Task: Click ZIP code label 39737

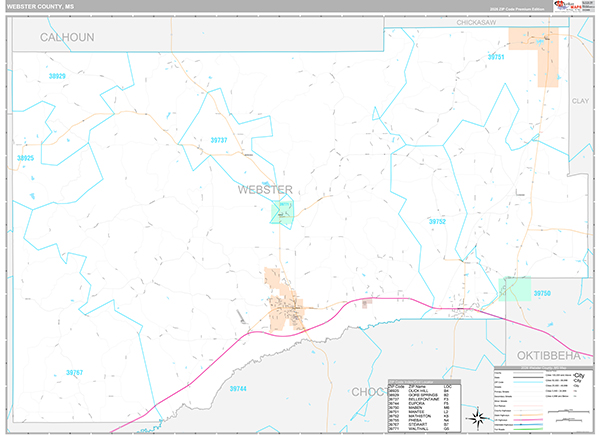Action: click(x=219, y=140)
